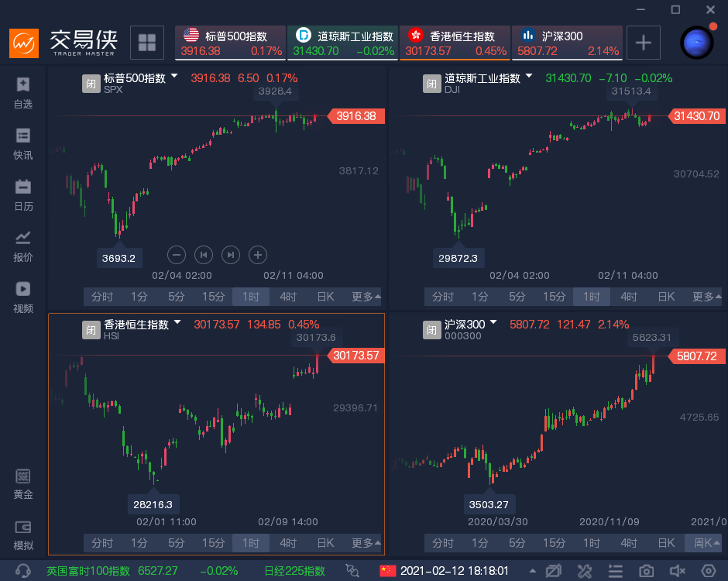The height and width of the screenshot is (581, 728).
Task: Select 5分 timeframe in Dow Jones chart
Action: tap(517, 296)
